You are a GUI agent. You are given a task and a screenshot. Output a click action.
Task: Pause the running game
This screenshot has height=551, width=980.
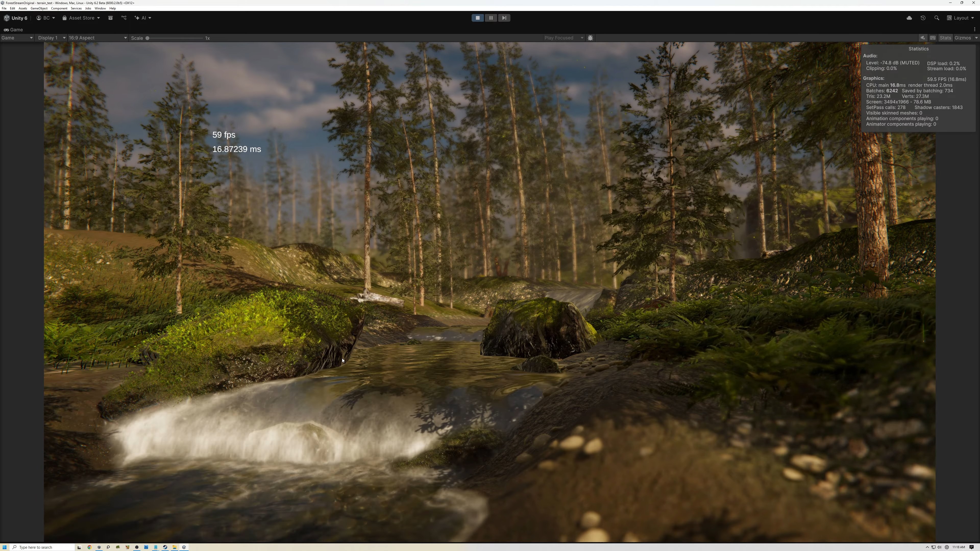point(491,18)
